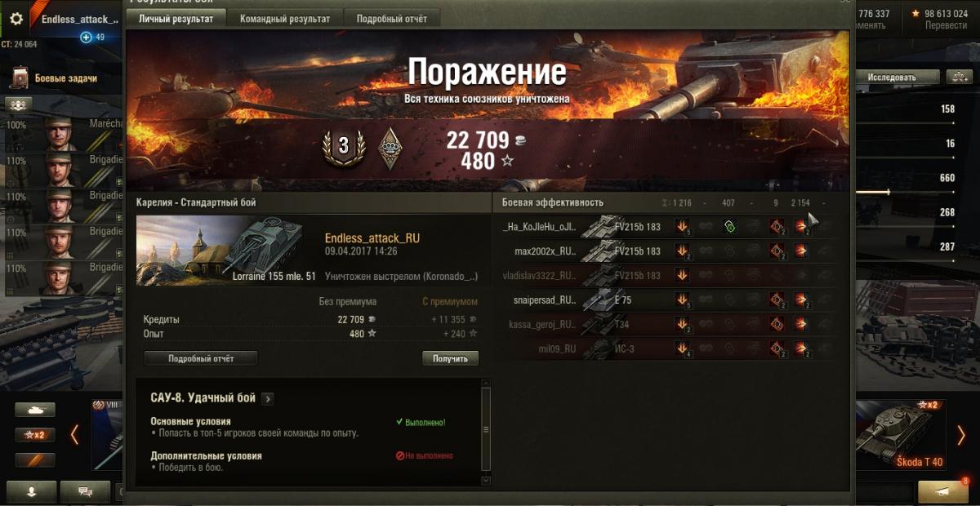Screen dimensions: 980x506
Task: Click the carousel left arrow chevron
Action: (74, 434)
